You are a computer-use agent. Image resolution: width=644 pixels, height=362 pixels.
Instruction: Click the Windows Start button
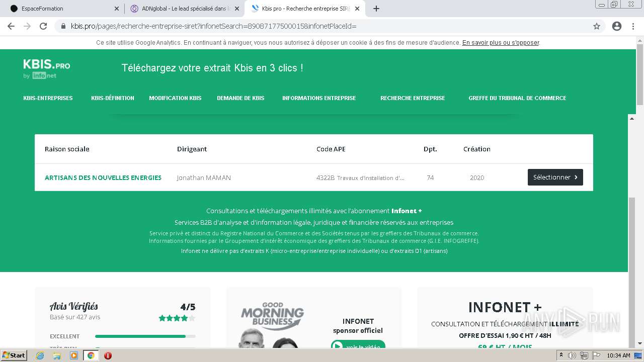14,355
